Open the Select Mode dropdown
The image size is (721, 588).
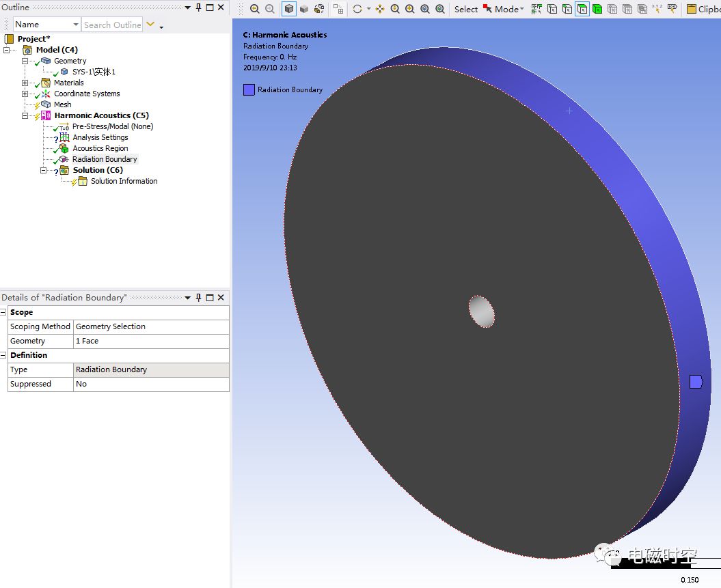pyautogui.click(x=504, y=9)
